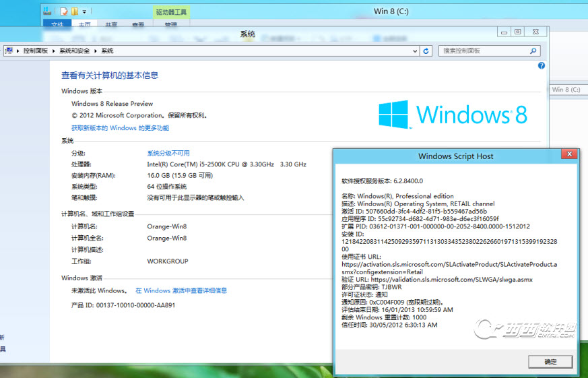Click the Properties icon in Explorer quick access toolbar
The image size is (588, 378).
(64, 11)
